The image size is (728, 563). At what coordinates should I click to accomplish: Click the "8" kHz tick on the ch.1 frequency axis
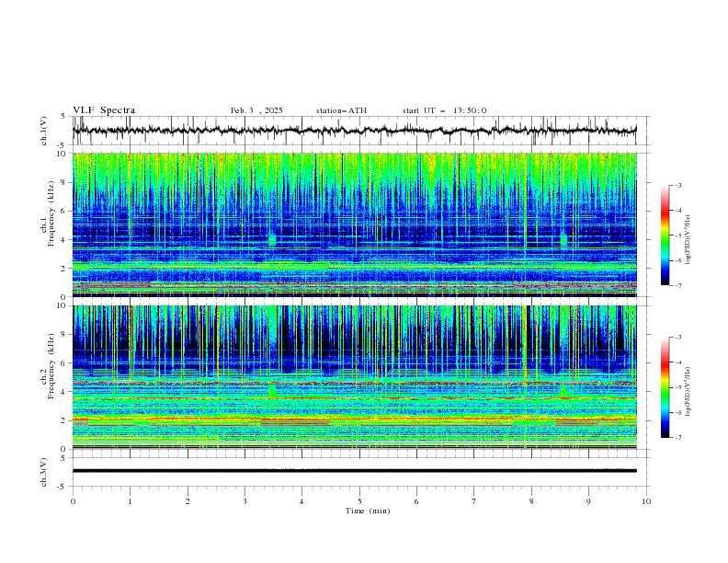pos(64,182)
